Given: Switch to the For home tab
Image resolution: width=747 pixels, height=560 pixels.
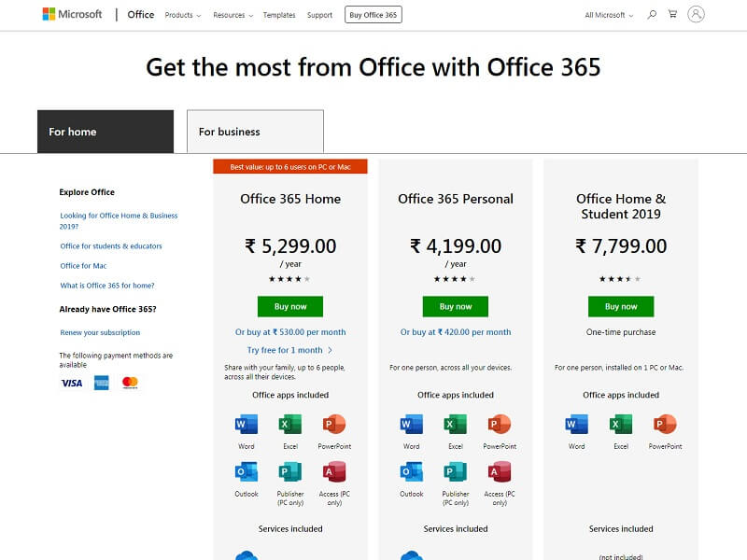Looking at the screenshot, I should (106, 132).
